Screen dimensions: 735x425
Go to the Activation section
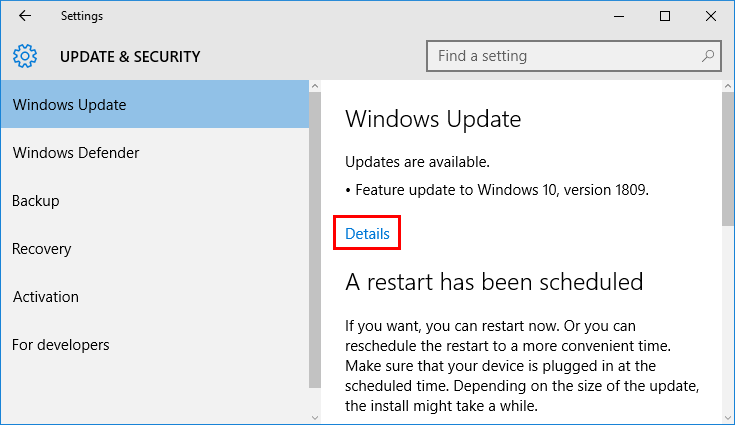(46, 297)
